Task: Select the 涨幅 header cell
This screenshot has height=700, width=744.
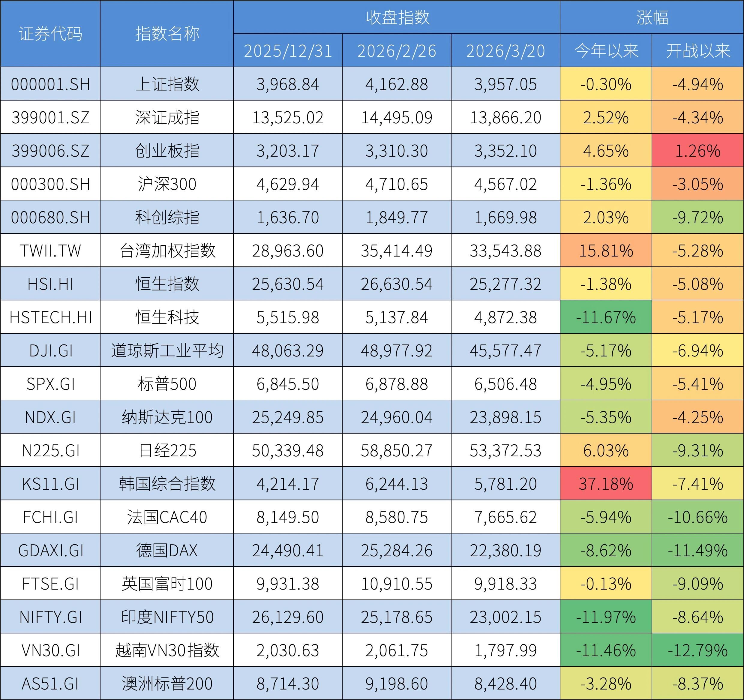Action: [652, 17]
